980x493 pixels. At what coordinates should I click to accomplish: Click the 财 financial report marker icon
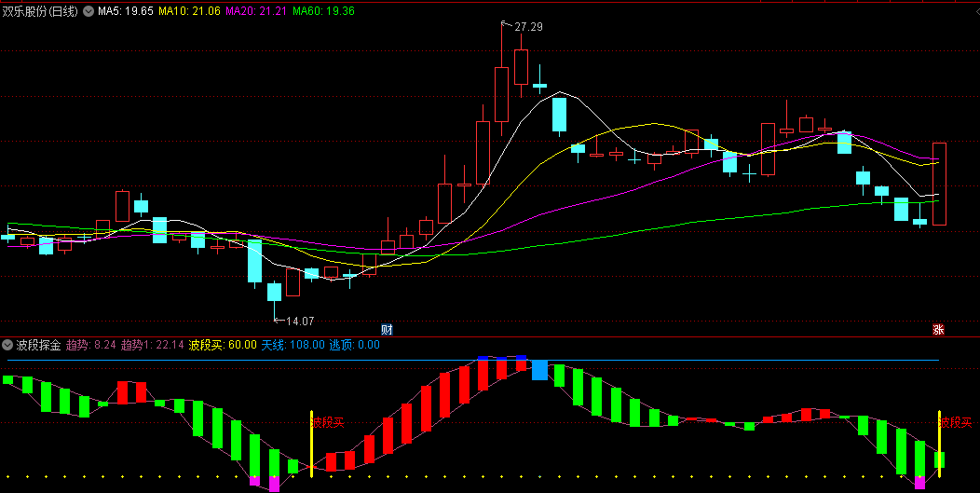(x=387, y=330)
